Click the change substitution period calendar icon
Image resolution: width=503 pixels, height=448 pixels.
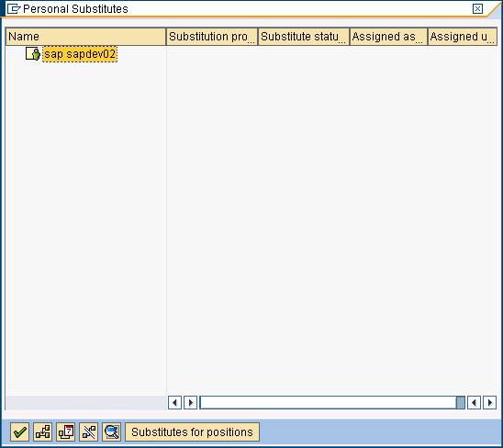tap(66, 432)
